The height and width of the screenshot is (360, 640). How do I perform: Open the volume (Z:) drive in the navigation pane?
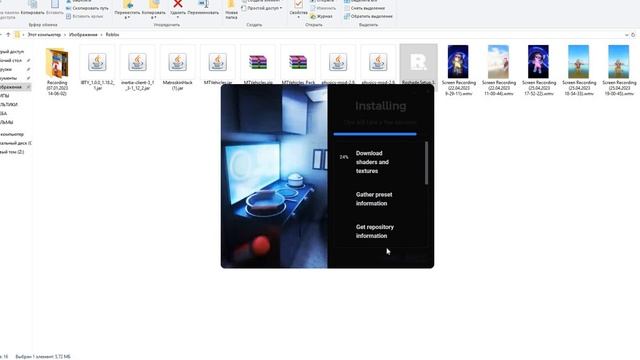coord(12,152)
